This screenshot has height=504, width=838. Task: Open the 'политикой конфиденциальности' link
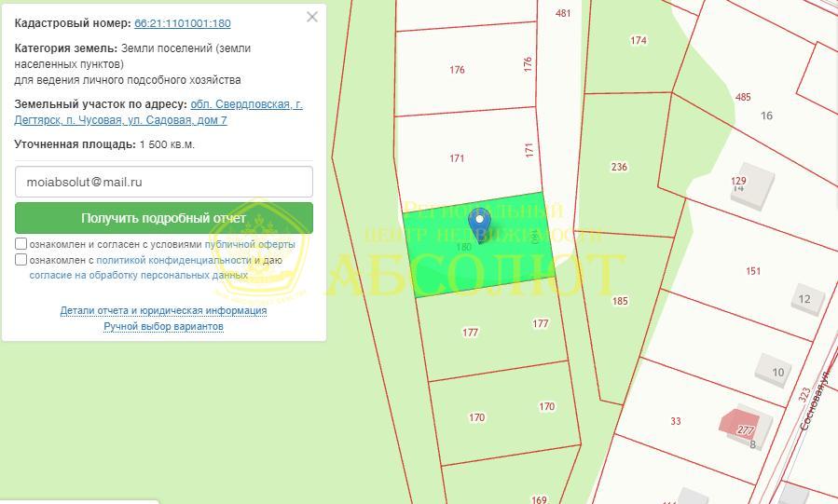[x=173, y=260]
